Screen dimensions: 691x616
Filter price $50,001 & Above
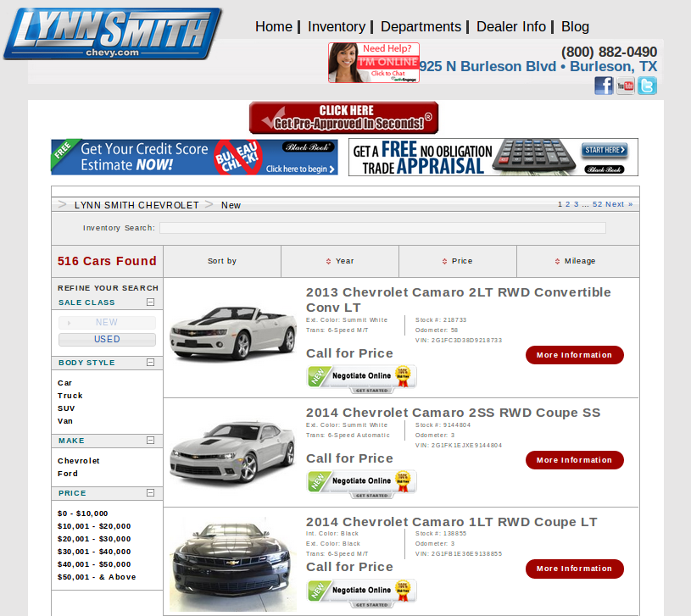97,577
